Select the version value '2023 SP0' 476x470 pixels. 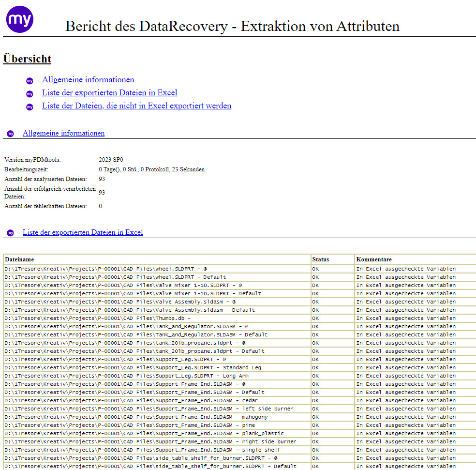pos(111,160)
